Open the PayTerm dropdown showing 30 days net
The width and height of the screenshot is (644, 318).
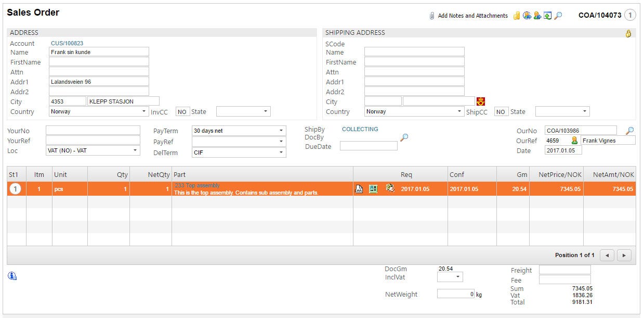coord(239,131)
